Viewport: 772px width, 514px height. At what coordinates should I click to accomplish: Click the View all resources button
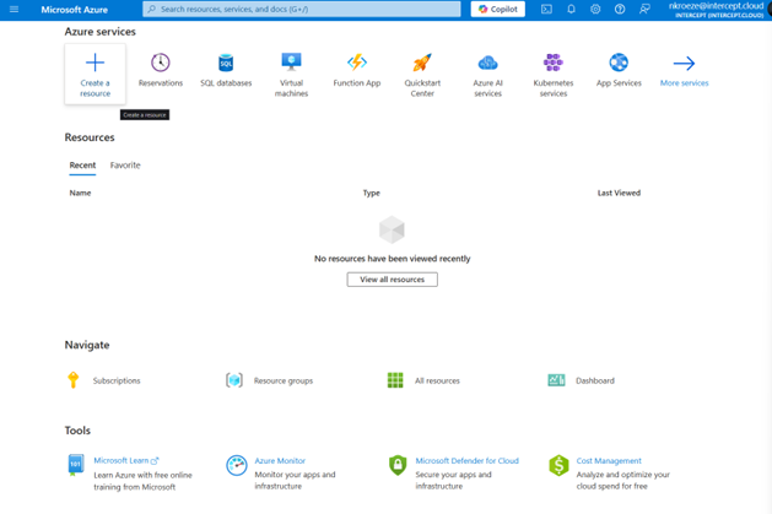point(392,279)
